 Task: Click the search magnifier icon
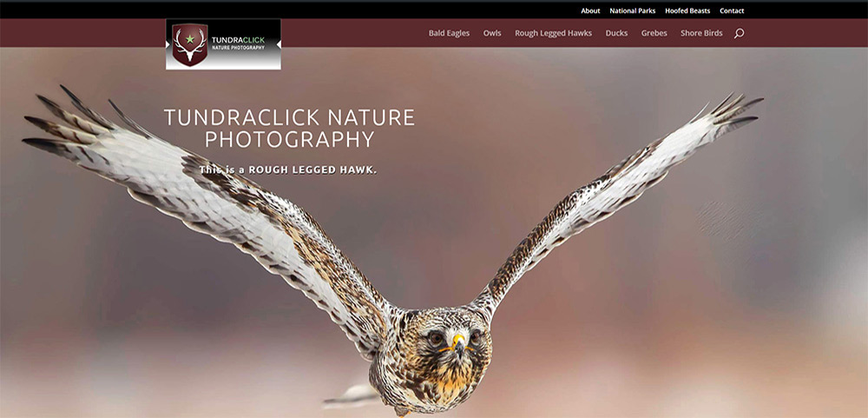(739, 34)
